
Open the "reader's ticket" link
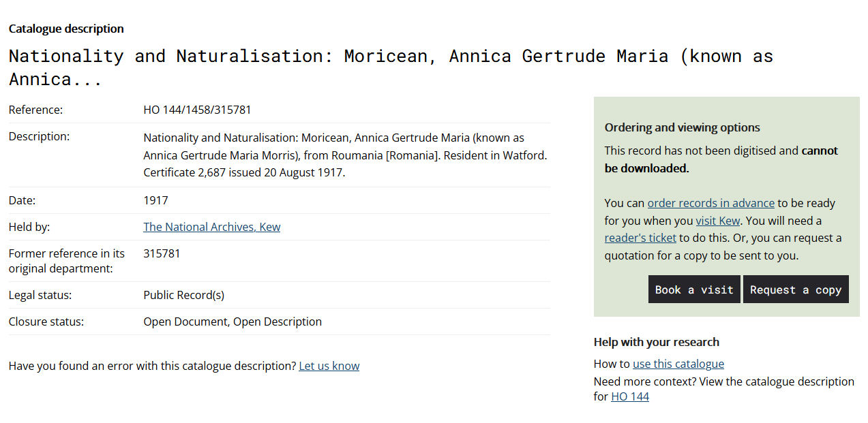pos(640,238)
